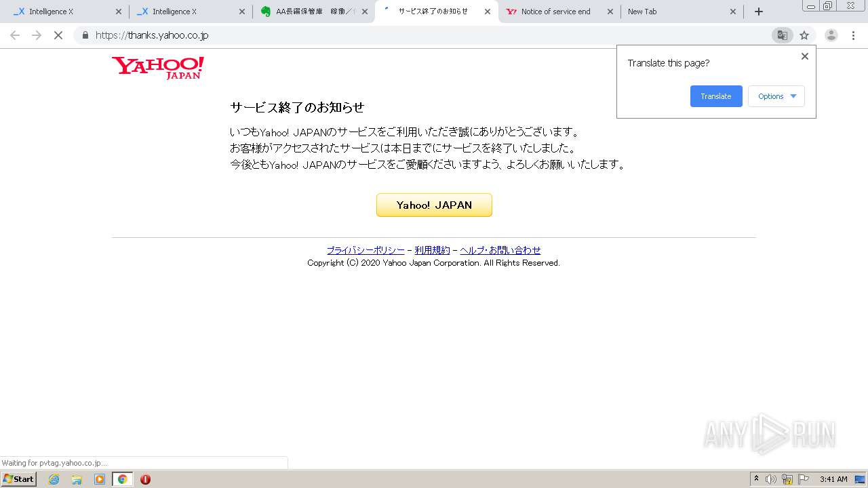Viewport: 868px width, 488px height.
Task: View site info via the lock icon
Action: pos(85,35)
